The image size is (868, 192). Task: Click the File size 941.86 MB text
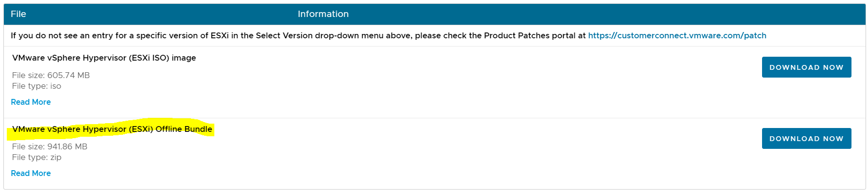pos(50,146)
